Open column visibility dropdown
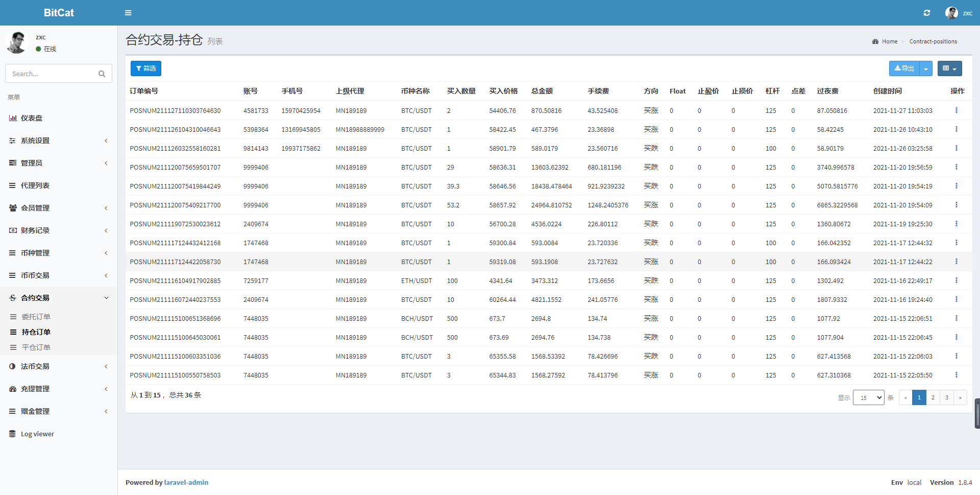 [x=949, y=68]
